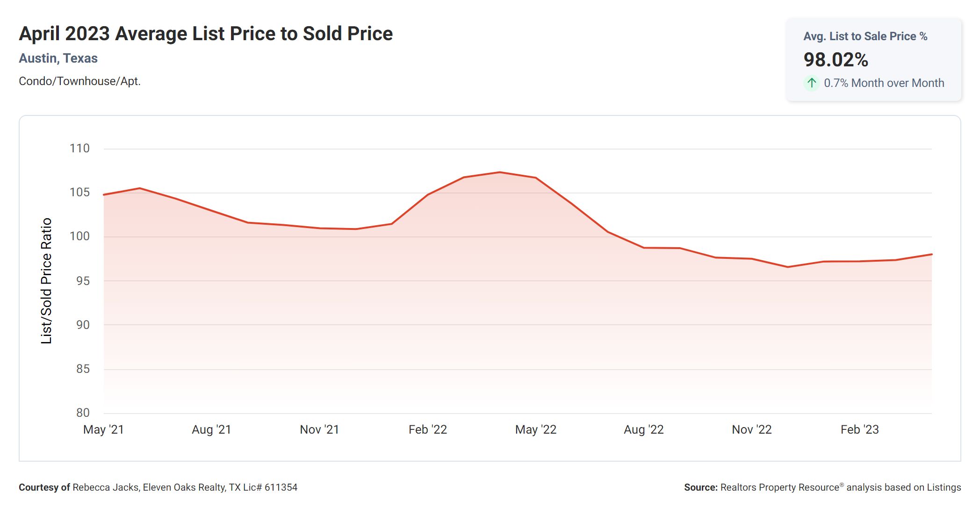Select the 'Feb '23' x-axis label
Image resolution: width=980 pixels, height=514 pixels.
(x=860, y=429)
